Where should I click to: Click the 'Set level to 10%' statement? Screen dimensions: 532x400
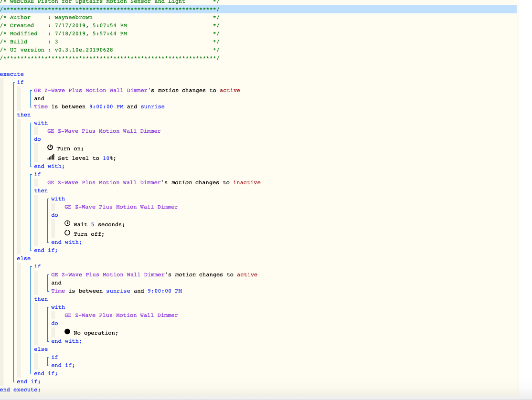(x=87, y=158)
